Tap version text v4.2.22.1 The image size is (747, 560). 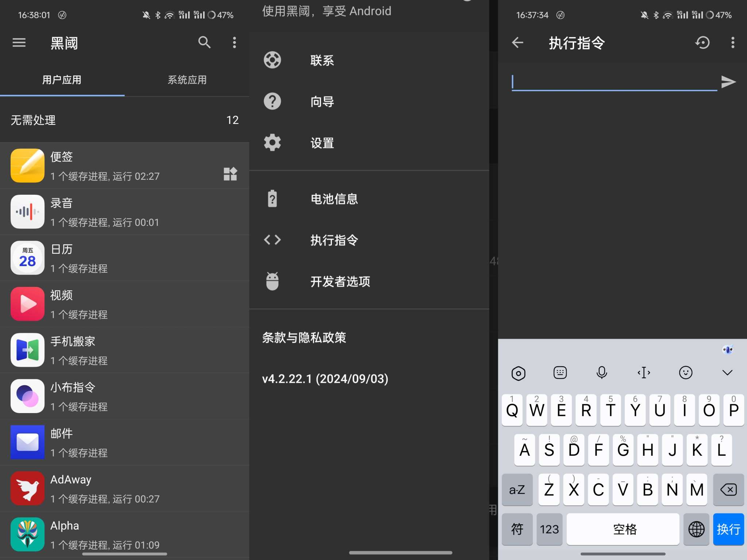click(325, 379)
